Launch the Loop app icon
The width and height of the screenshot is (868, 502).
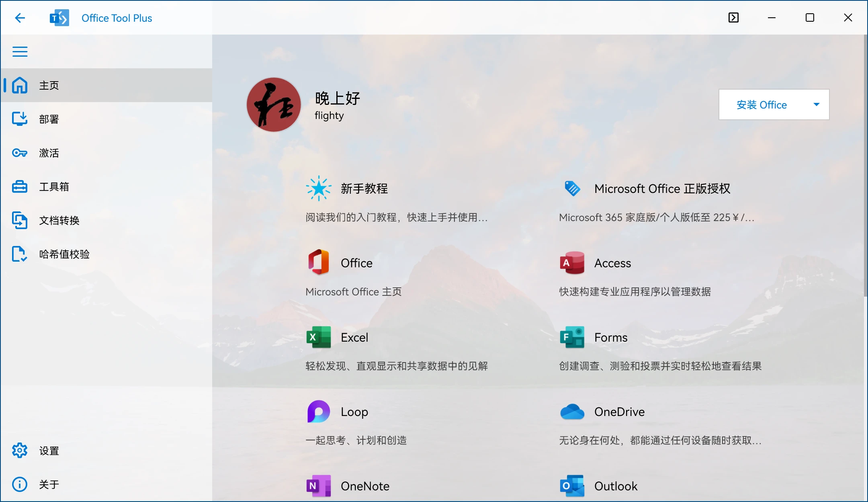pyautogui.click(x=318, y=412)
